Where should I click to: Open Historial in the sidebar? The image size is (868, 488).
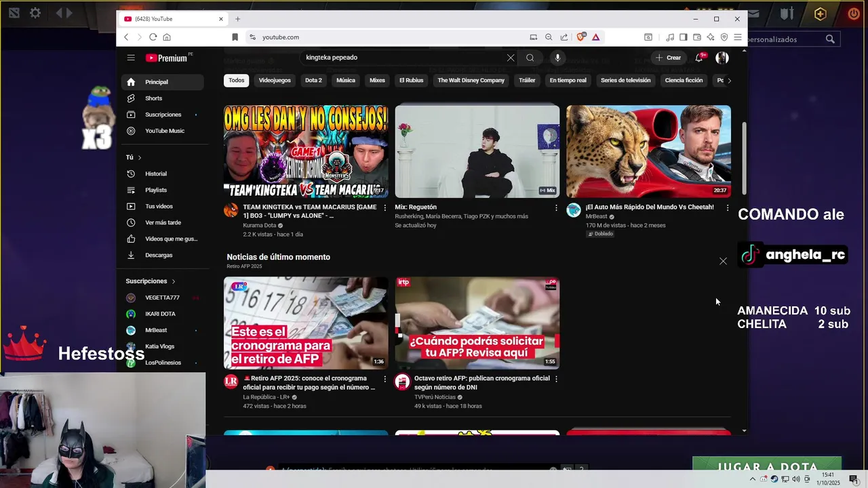pos(162,174)
